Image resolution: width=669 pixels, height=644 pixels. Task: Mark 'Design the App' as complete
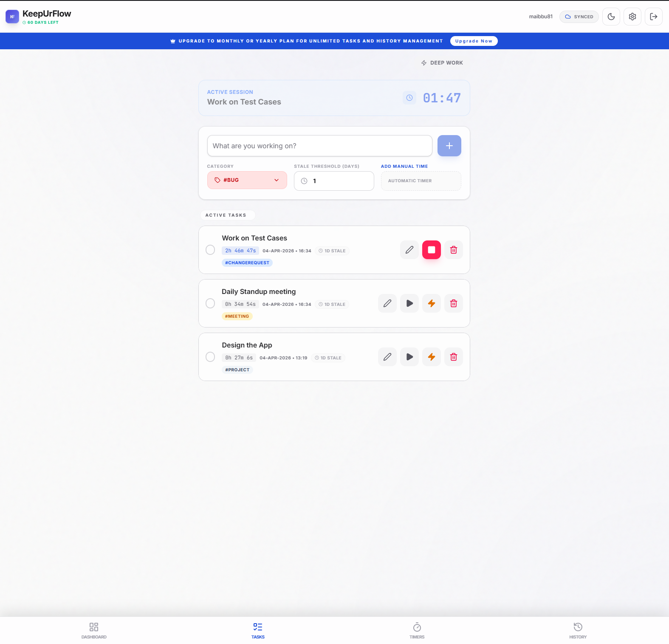[x=210, y=357]
